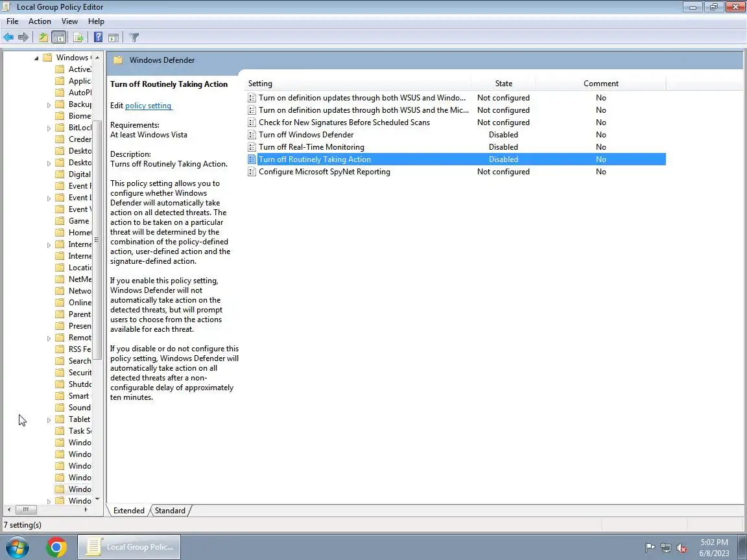Click the tree pane scroll-up arrow

97,58
